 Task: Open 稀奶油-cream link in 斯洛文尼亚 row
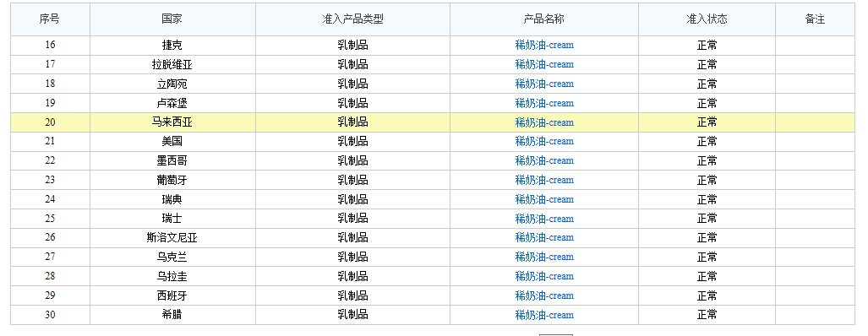tap(544, 237)
